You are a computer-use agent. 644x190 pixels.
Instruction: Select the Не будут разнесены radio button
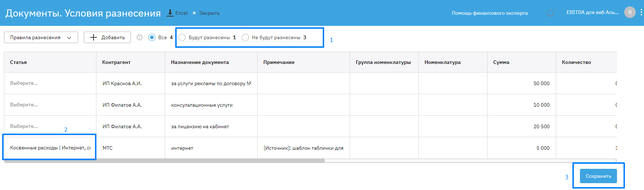[x=245, y=37]
